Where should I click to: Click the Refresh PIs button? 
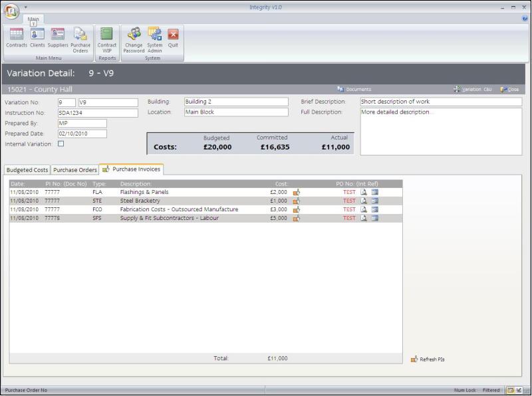pos(428,359)
